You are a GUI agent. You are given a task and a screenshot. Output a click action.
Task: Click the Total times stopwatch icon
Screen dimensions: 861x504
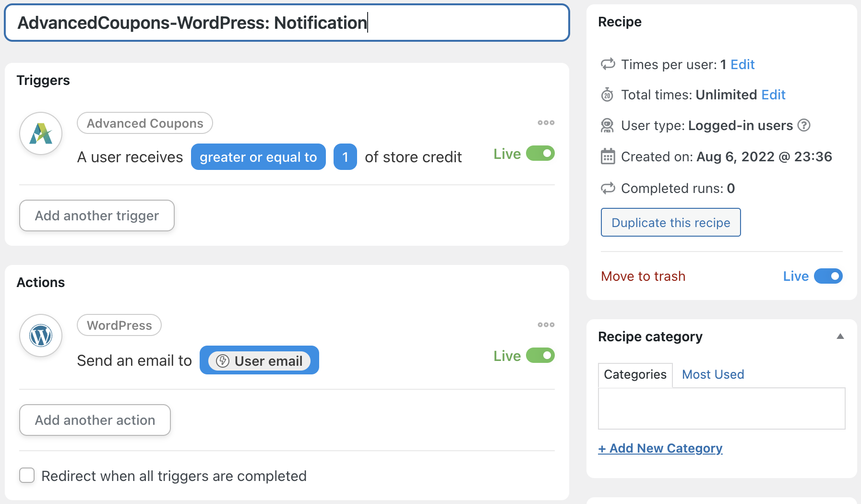tap(608, 95)
